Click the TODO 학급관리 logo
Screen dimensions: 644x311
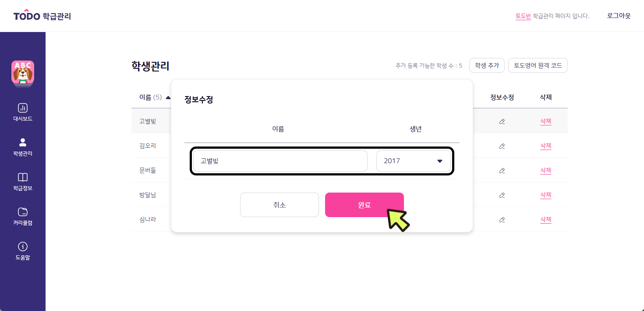pos(42,16)
